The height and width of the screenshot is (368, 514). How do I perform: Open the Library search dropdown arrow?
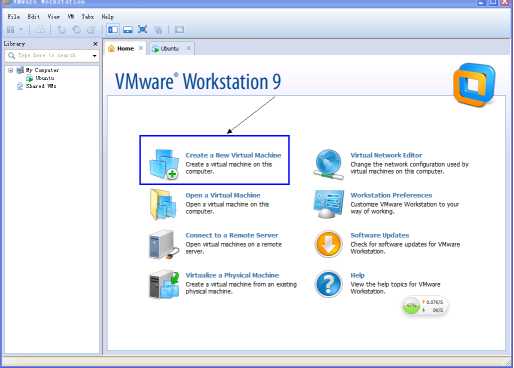coord(95,56)
